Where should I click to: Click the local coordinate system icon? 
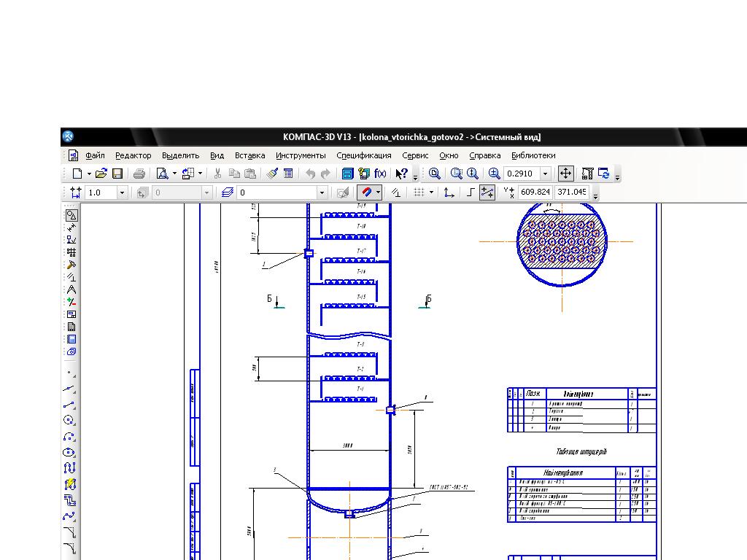(449, 192)
